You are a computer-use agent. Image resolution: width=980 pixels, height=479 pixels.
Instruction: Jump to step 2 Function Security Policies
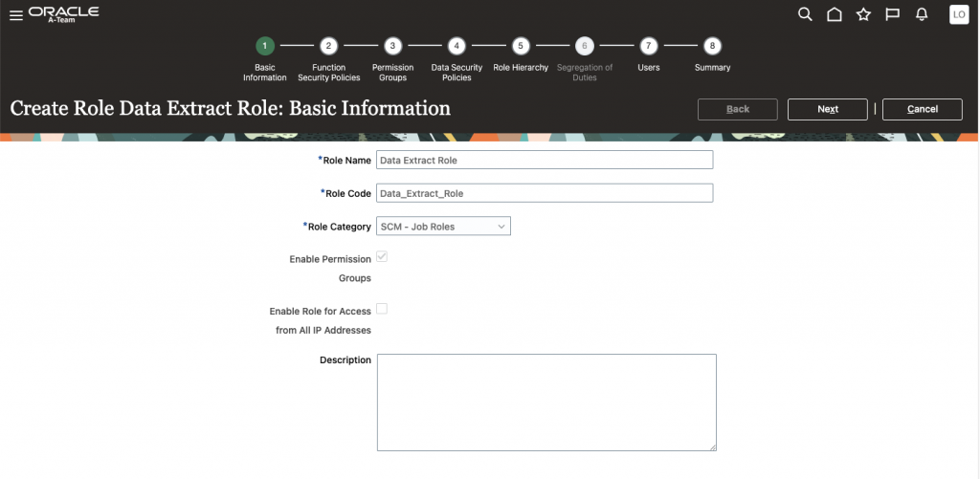[x=328, y=46]
